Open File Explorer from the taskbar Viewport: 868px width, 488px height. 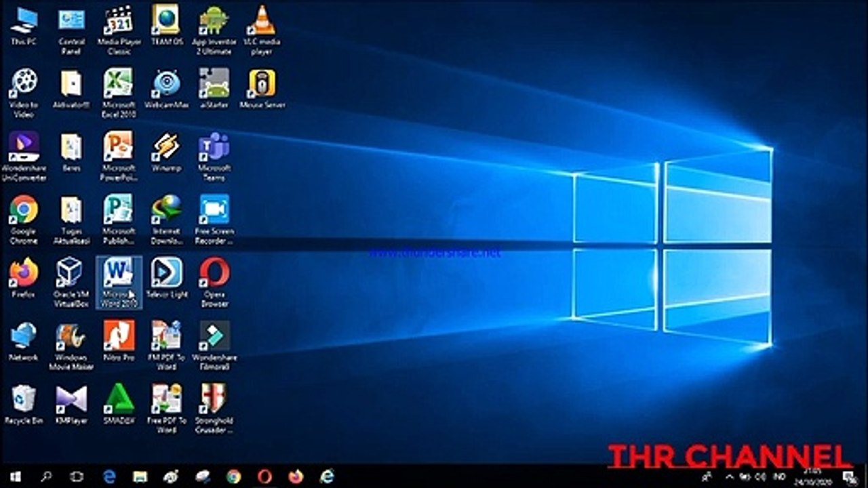coord(140,476)
